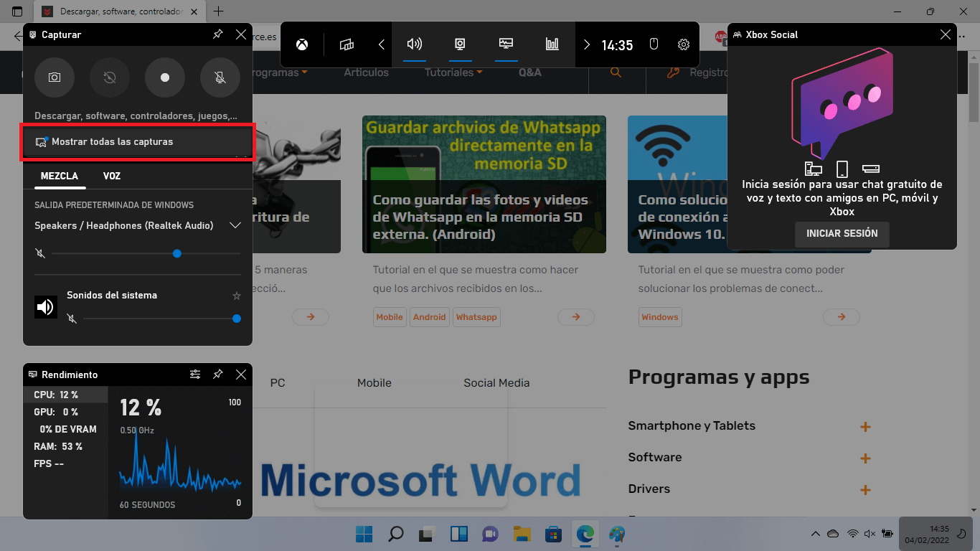Record the last 30 seconds
Image resolution: width=980 pixels, height=551 pixels.
[x=110, y=77]
